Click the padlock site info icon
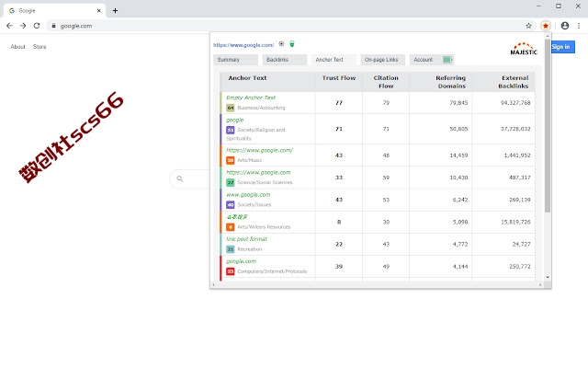The width and height of the screenshot is (588, 368). (53, 26)
